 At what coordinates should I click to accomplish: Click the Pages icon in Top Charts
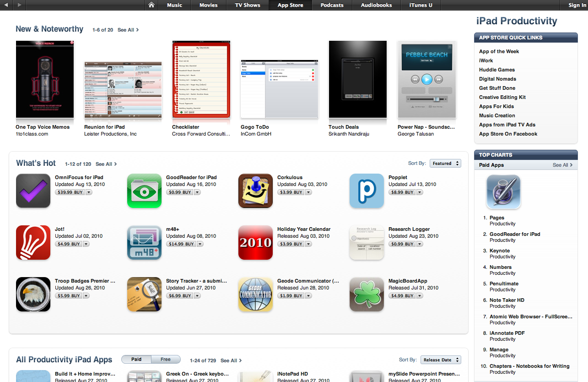(x=503, y=192)
